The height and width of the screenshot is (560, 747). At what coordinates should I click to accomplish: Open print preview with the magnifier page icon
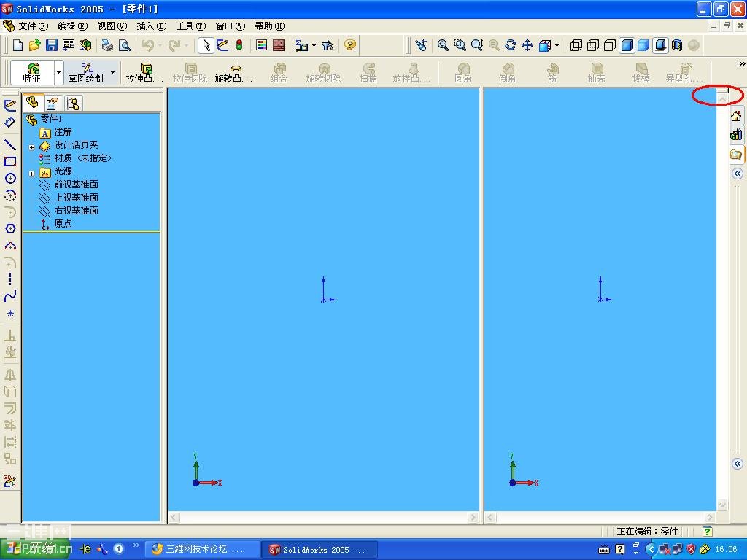pyautogui.click(x=124, y=45)
